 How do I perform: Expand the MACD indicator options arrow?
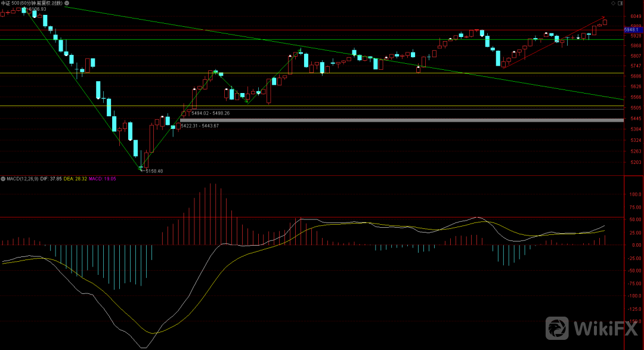click(x=2, y=178)
